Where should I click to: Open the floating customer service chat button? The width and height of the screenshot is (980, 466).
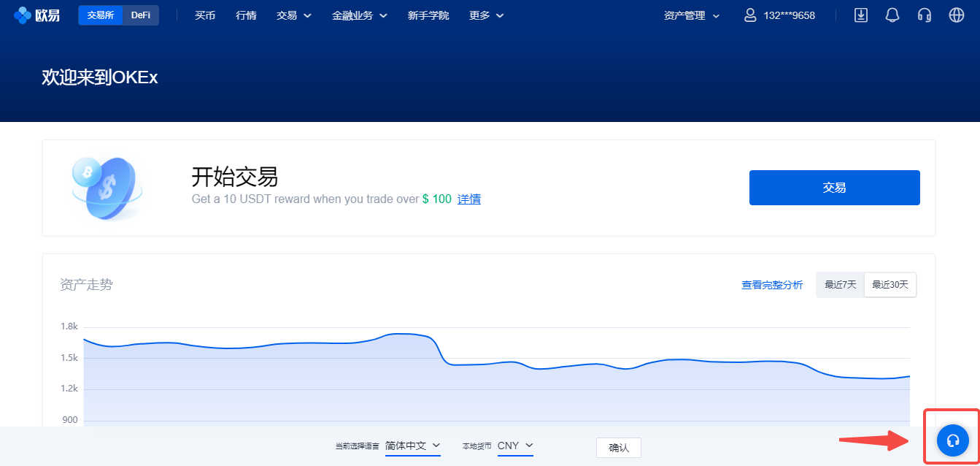click(x=952, y=440)
